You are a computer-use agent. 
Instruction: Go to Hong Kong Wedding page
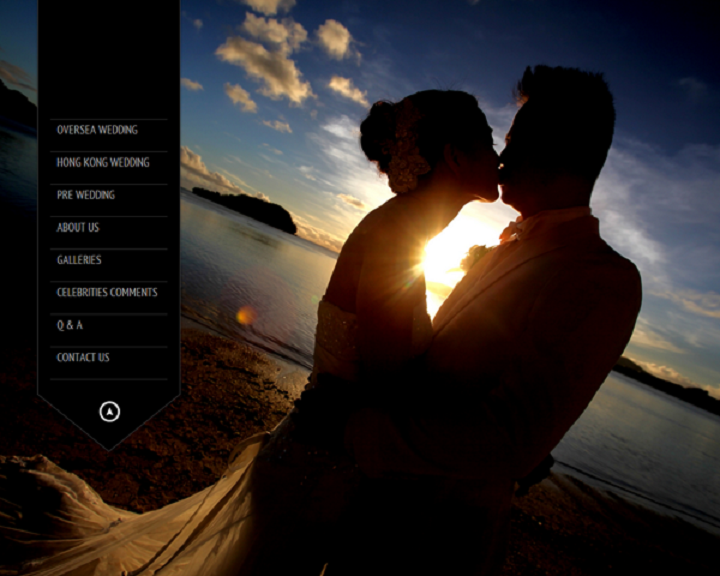pos(103,163)
